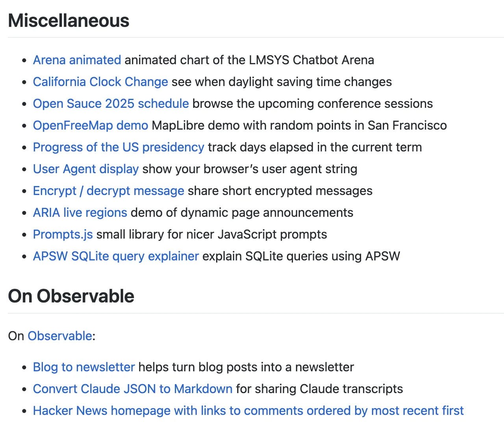Viewport: 504px width, 425px height.
Task: Click text "for sharing Claude transcripts"
Action: tap(319, 389)
